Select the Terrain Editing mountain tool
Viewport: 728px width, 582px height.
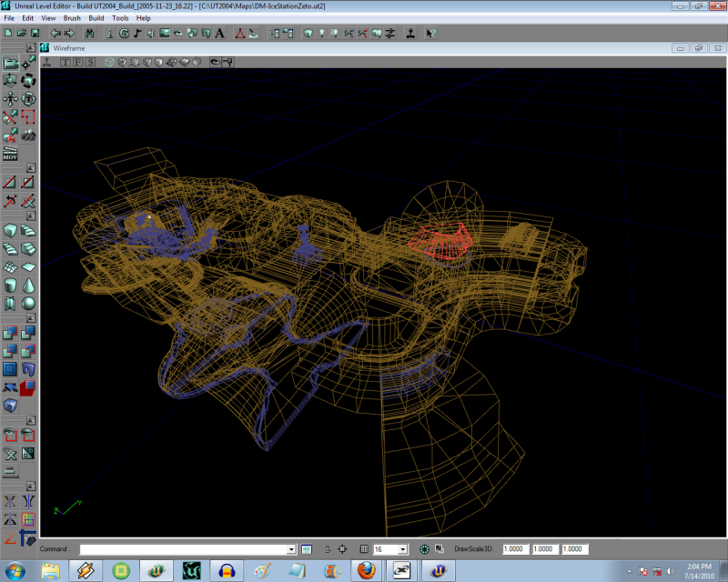click(28, 135)
